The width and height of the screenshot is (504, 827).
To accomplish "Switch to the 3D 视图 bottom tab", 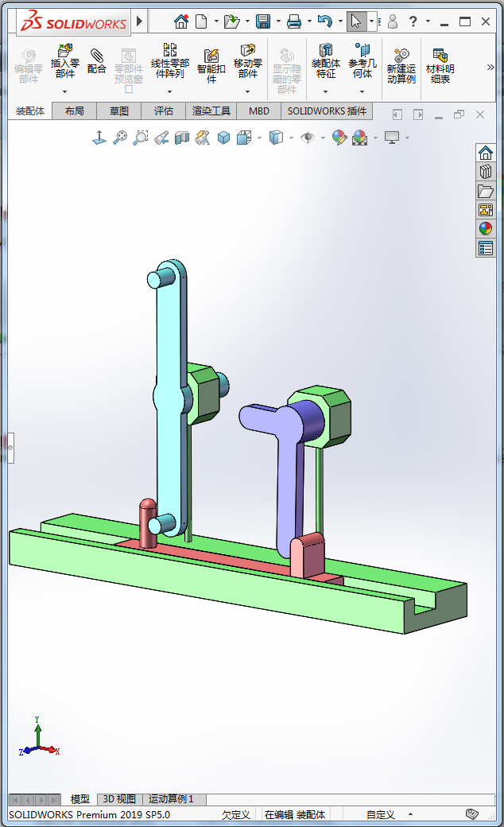I will 119,799.
